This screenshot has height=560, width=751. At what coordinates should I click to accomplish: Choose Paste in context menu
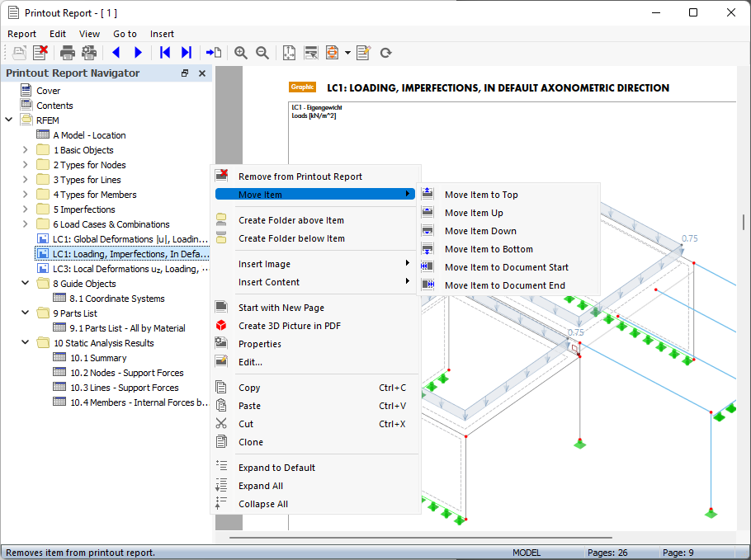314,406
